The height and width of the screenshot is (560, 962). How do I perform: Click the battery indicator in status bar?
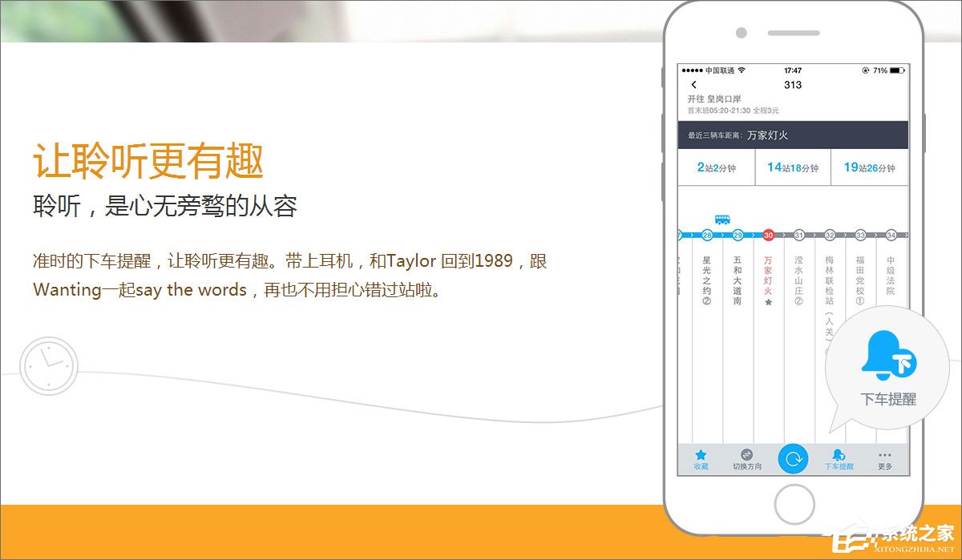click(896, 71)
